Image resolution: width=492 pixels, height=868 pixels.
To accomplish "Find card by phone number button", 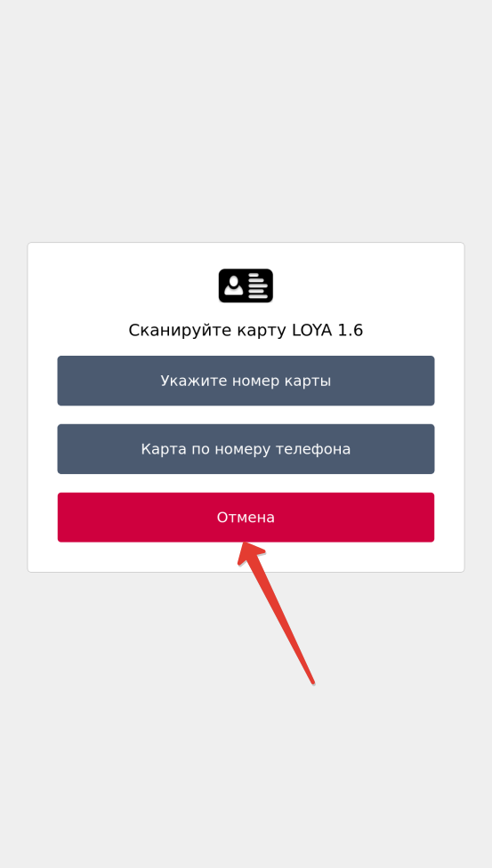I will click(x=246, y=449).
